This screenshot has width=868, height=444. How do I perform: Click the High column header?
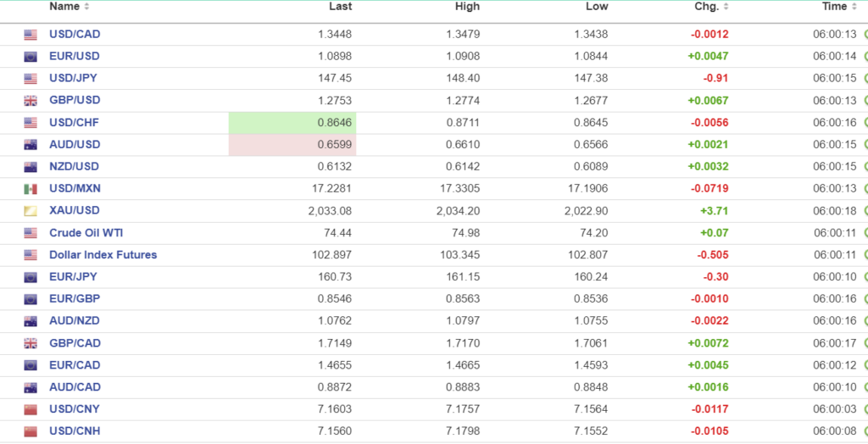click(x=467, y=7)
